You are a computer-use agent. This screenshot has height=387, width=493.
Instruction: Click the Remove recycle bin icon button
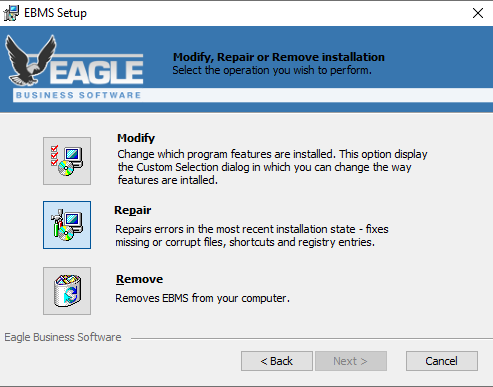67,291
